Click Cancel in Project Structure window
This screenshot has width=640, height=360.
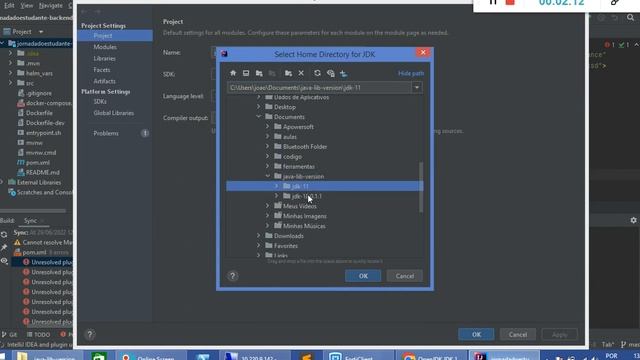tap(518, 334)
